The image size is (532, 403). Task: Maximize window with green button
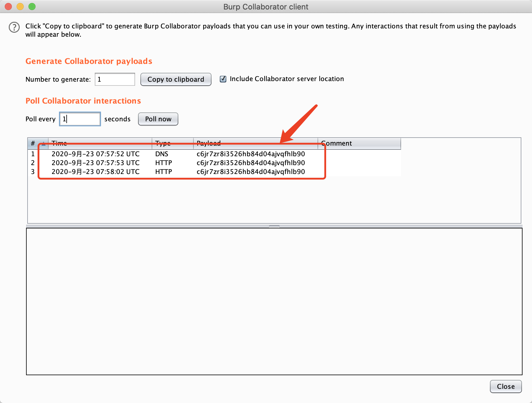coord(32,7)
